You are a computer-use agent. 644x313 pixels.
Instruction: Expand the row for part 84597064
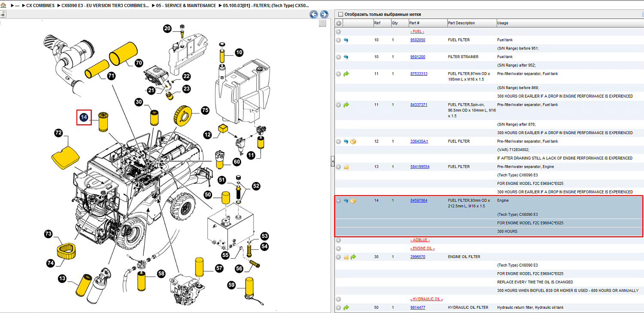point(338,201)
